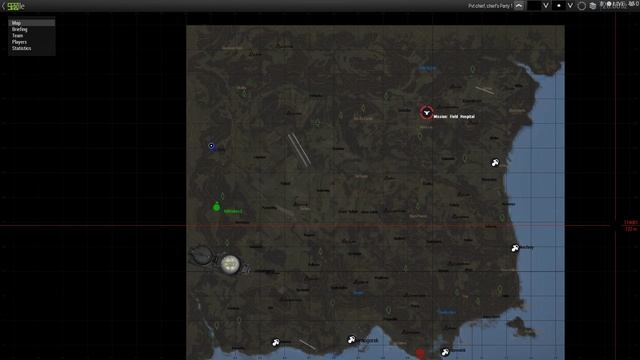Collapse the group panel with the up-chevron button
640x360 pixels.
(x=519, y=6)
